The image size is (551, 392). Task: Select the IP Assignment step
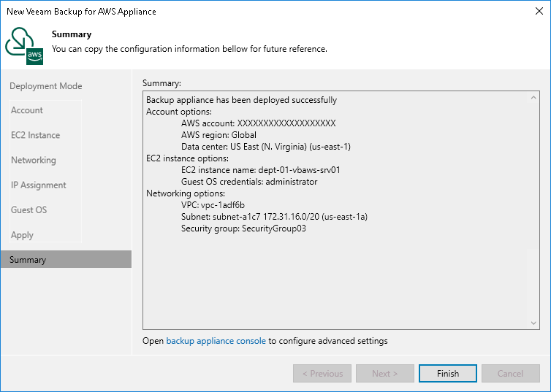[39, 185]
